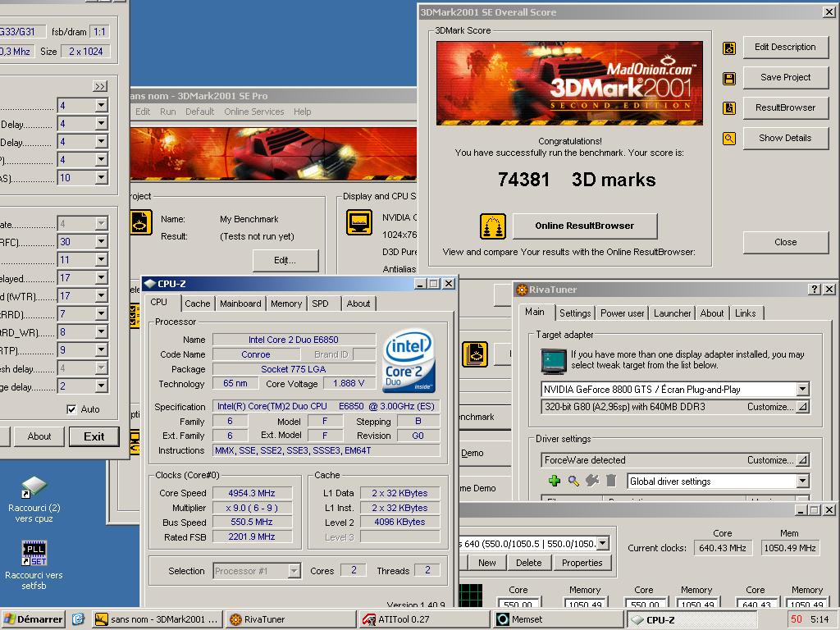The width and height of the screenshot is (840, 630).
Task: Click the quick launch icon next to Démarrer
Action: pyautogui.click(x=78, y=619)
